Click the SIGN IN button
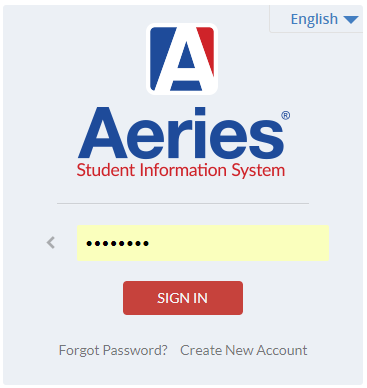Image resolution: width=367 pixels, height=388 pixels. [x=183, y=298]
